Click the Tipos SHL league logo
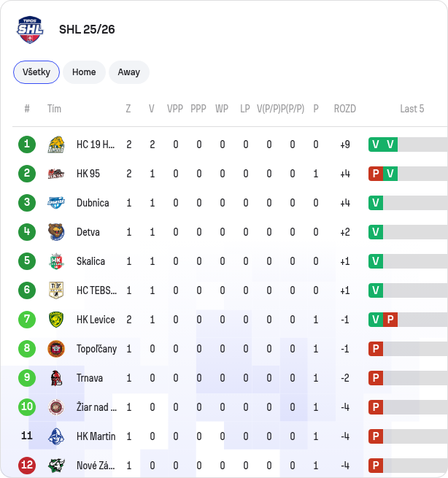Image resolution: width=448 pixels, height=478 pixels. (30, 30)
